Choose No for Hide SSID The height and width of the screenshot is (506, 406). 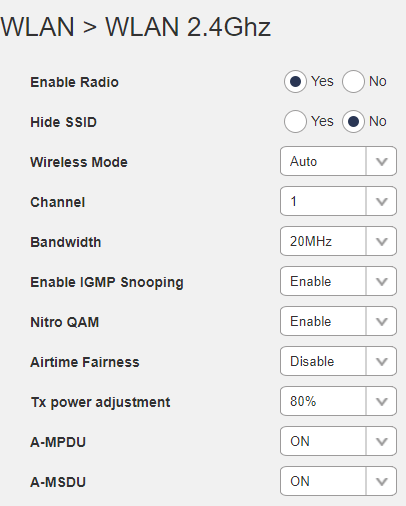(x=353, y=121)
